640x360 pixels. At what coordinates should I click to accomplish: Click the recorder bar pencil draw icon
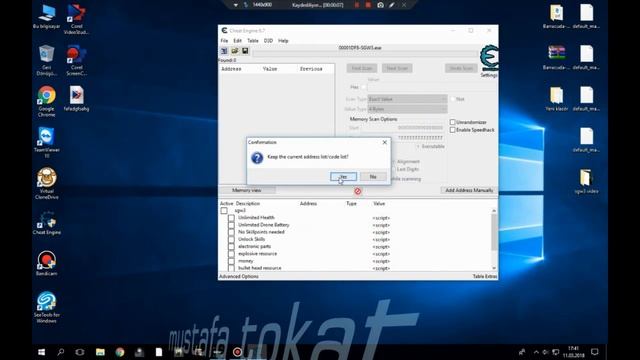pos(392,5)
